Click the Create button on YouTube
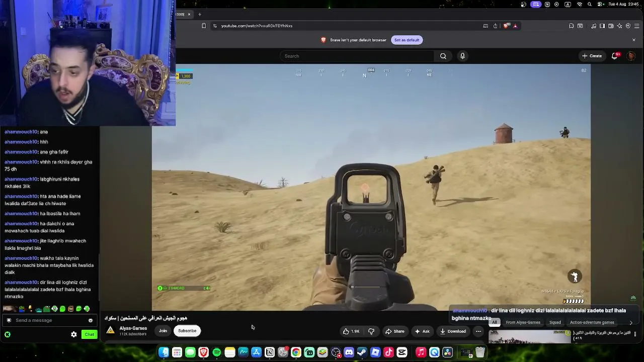Image resolution: width=644 pixels, height=362 pixels. coord(592,56)
